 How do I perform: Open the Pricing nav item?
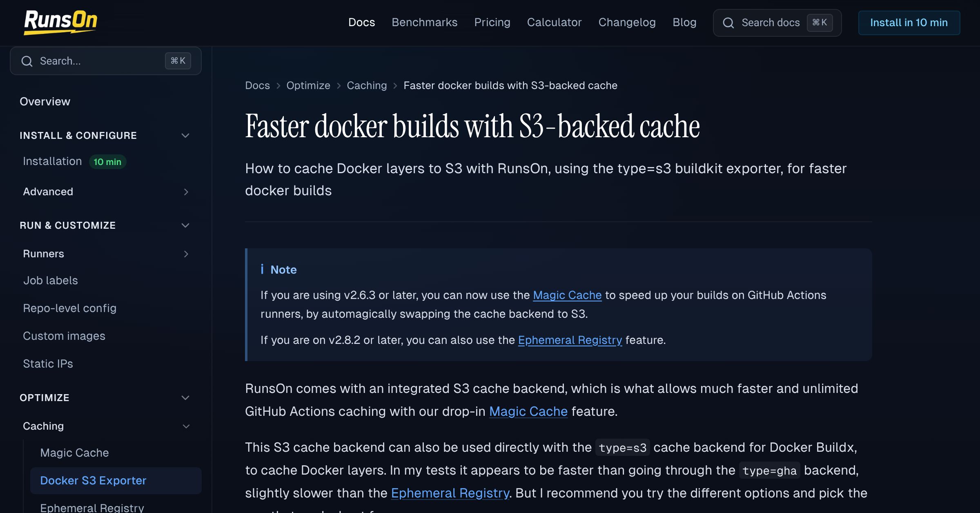pyautogui.click(x=492, y=22)
